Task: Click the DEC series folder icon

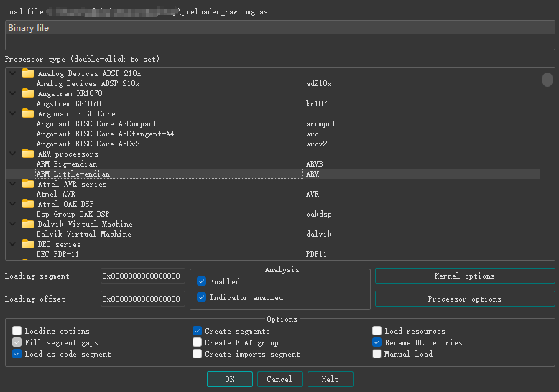Action: click(28, 244)
